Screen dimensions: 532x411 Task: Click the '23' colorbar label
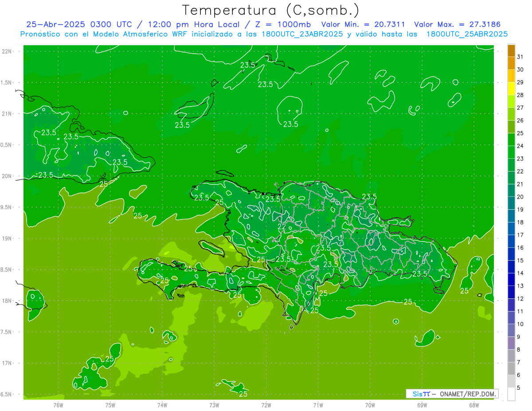520,159
